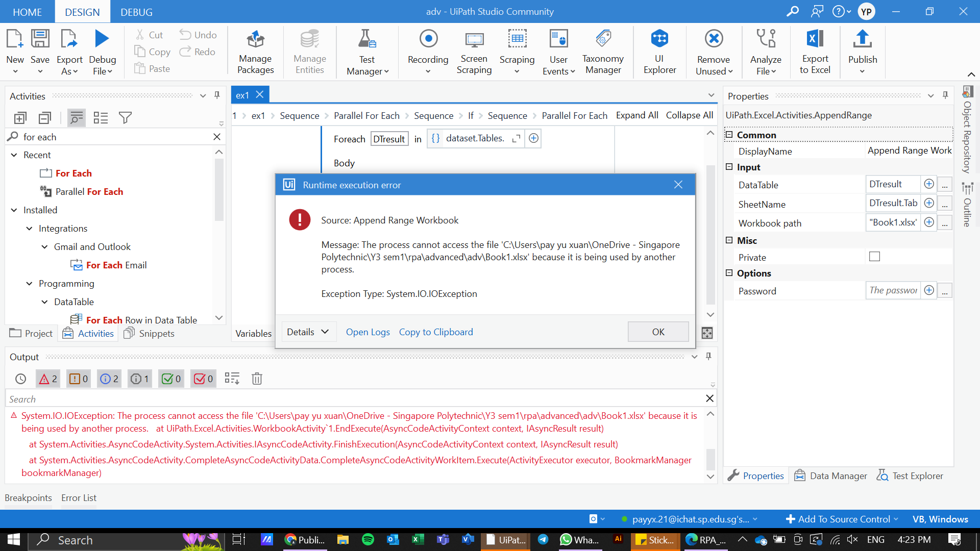Open Manage Packages
This screenshot has height=551, width=980.
click(x=255, y=52)
